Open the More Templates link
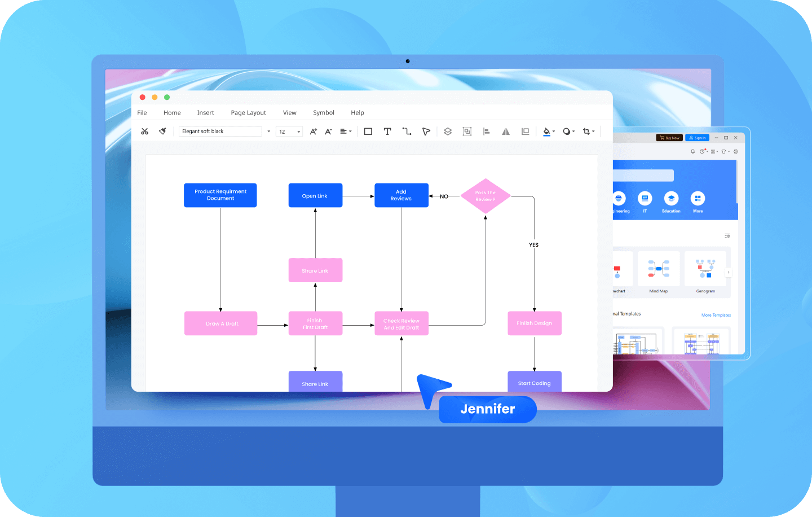The width and height of the screenshot is (812, 517). click(716, 315)
